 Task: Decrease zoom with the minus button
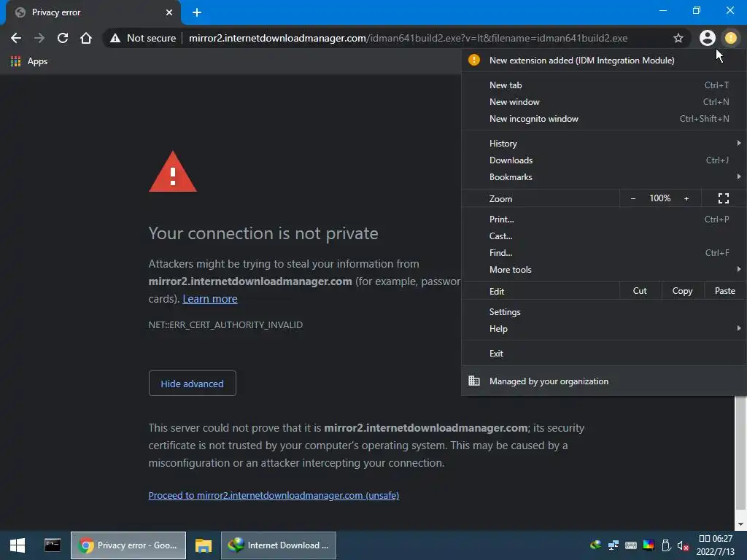(632, 198)
